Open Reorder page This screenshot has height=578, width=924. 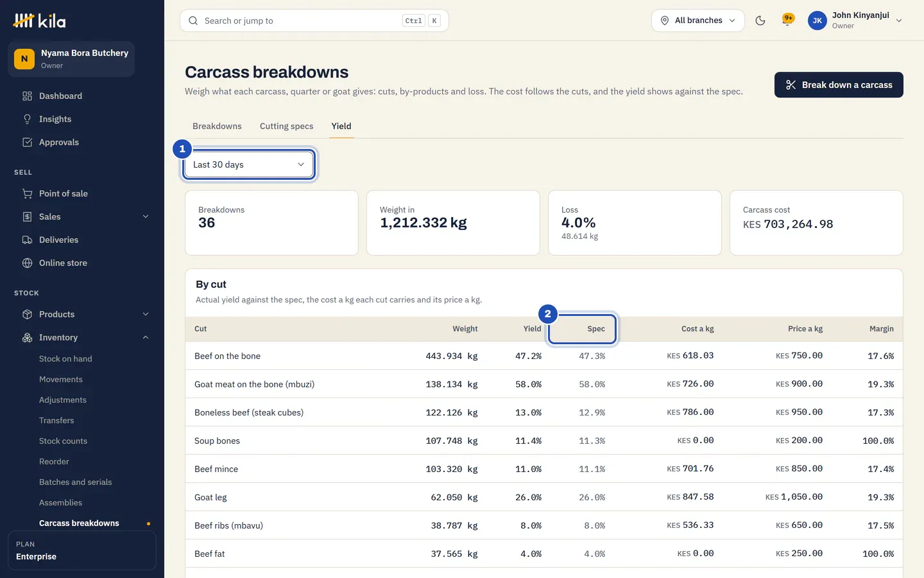pos(54,461)
